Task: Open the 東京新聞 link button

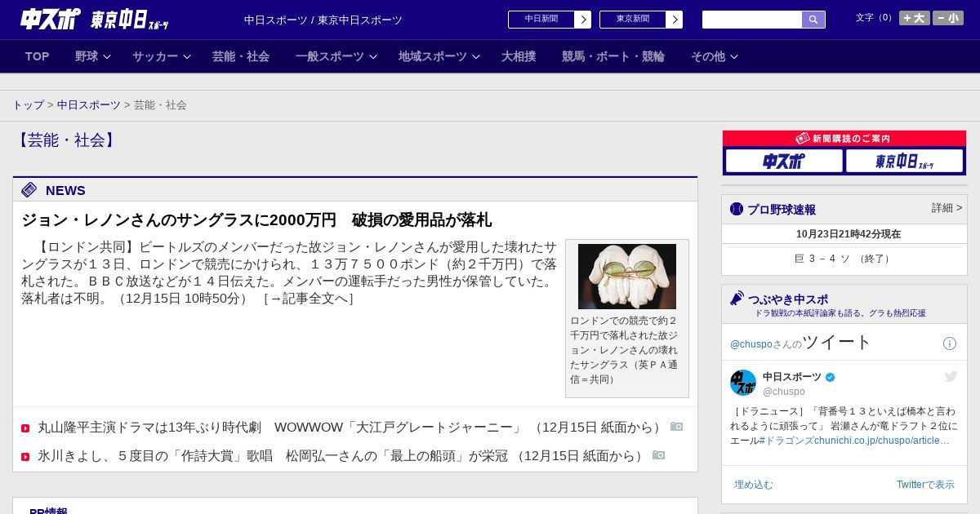Action: [633, 20]
